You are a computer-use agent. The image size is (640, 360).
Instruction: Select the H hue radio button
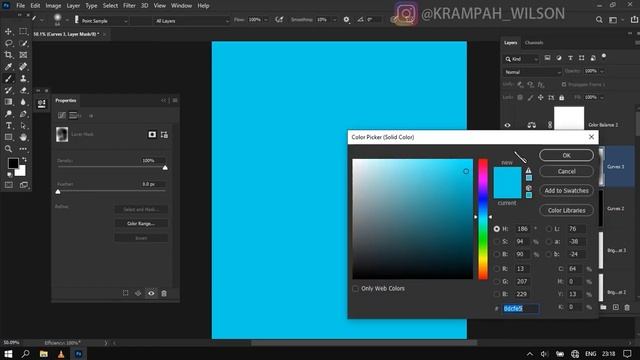coord(497,229)
